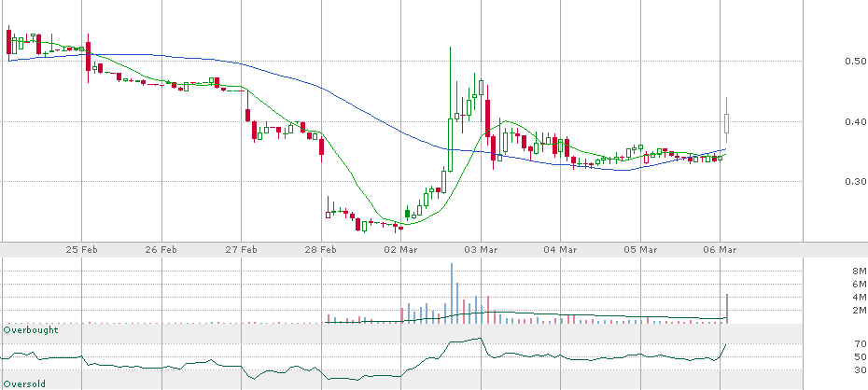Image resolution: width=868 pixels, height=390 pixels.
Task: Click the 50 RSI axis label
Action: pos(861,356)
